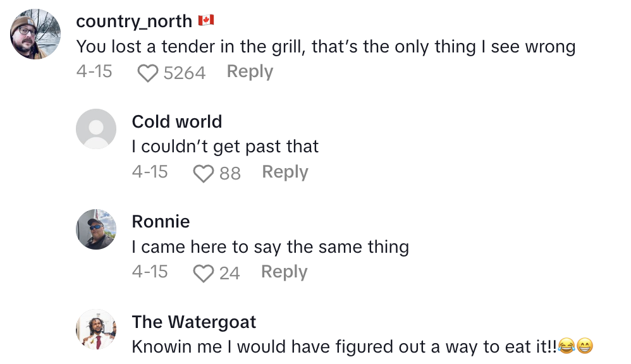Reply to Cold world's comment
This screenshot has width=631, height=364.
[x=285, y=172]
